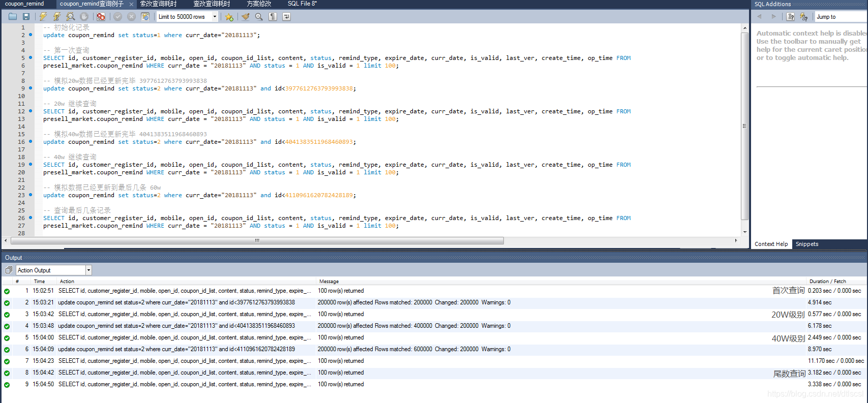This screenshot has height=403, width=868.
Task: Roll back the transaction with the X icon
Action: pos(131,17)
